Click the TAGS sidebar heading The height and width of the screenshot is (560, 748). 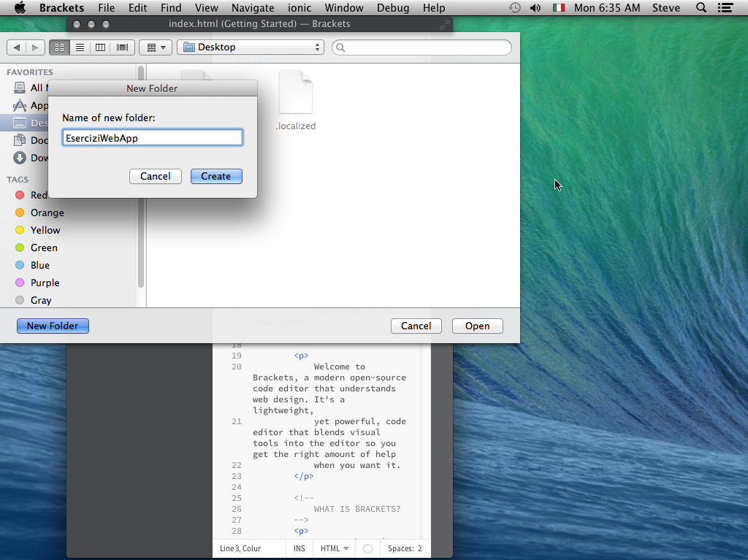(18, 180)
